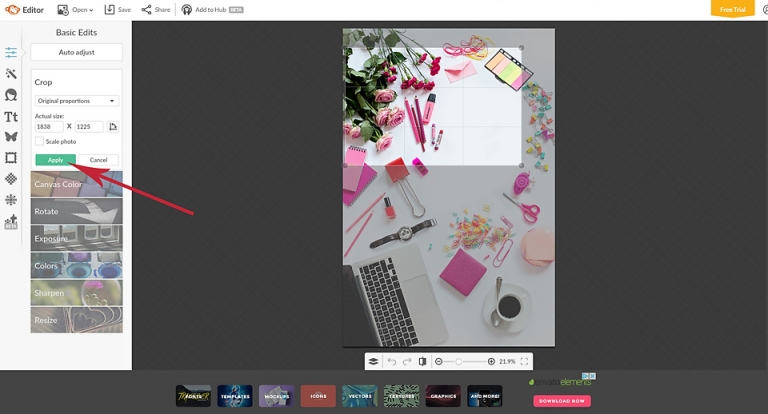This screenshot has height=414, width=768.
Task: Click the crop box bottom-right handle
Action: point(522,166)
